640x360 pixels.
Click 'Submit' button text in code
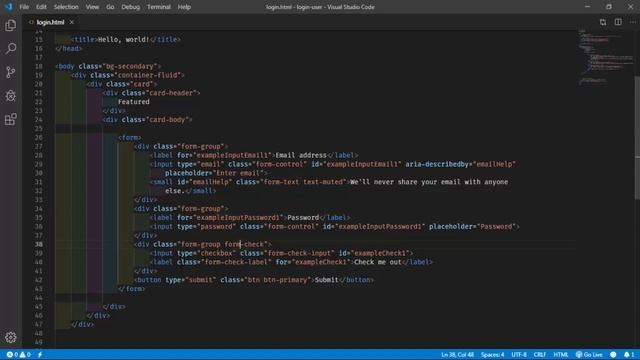tap(327, 280)
